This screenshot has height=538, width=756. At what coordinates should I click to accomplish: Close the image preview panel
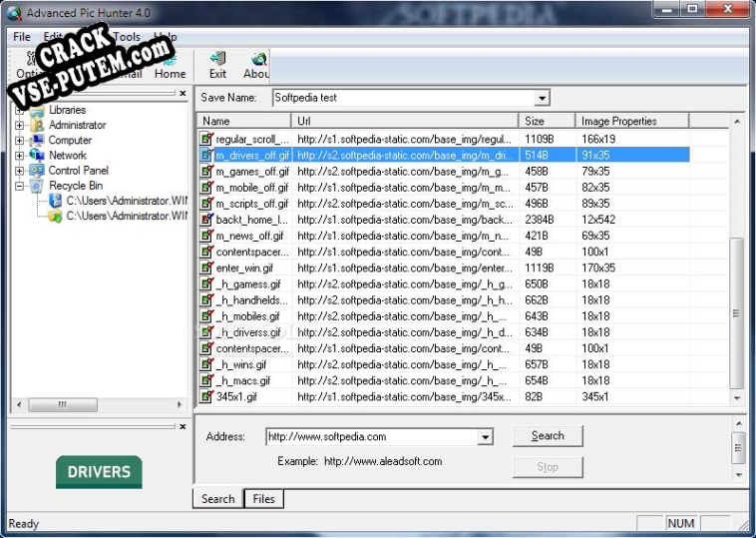(183, 426)
